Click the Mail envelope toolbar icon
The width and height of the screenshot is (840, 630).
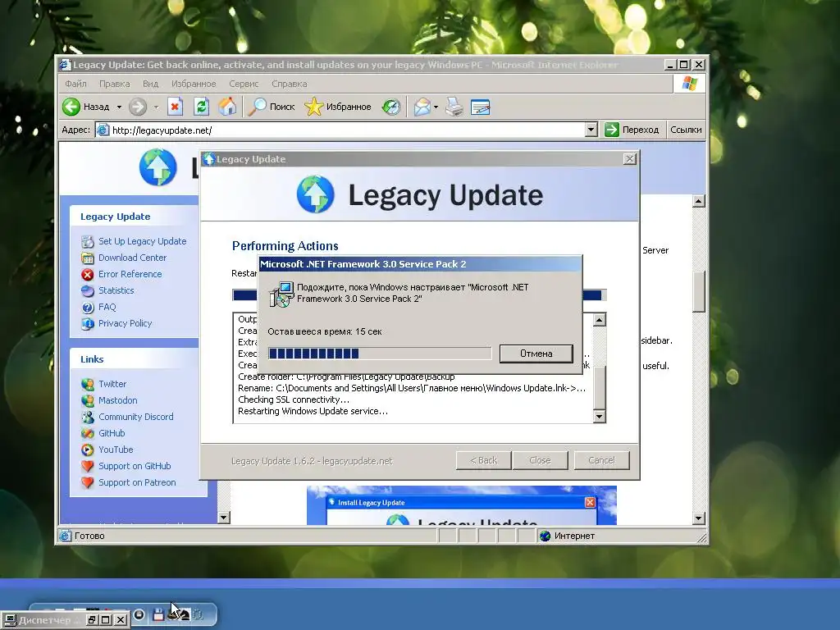pyautogui.click(x=422, y=107)
